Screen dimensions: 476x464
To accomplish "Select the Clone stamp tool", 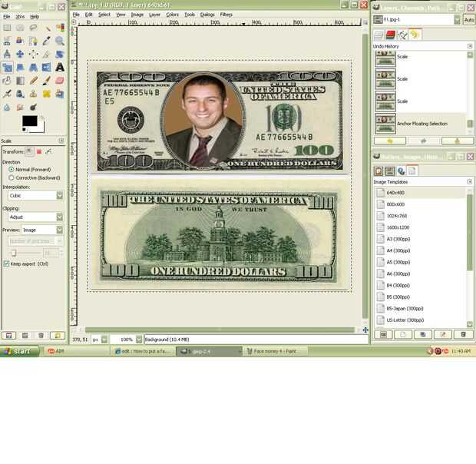I will tap(33, 94).
